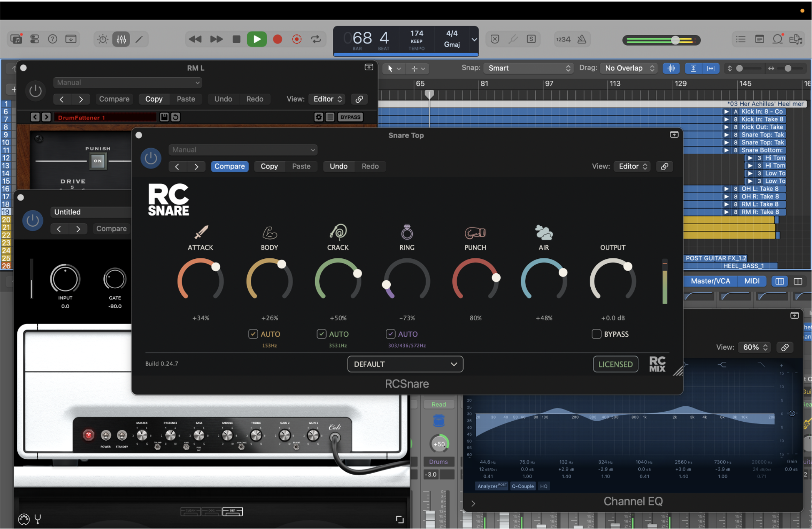Viewport: 812px width, 529px height.
Task: Open View 60% dropdown in EQ window
Action: [754, 347]
